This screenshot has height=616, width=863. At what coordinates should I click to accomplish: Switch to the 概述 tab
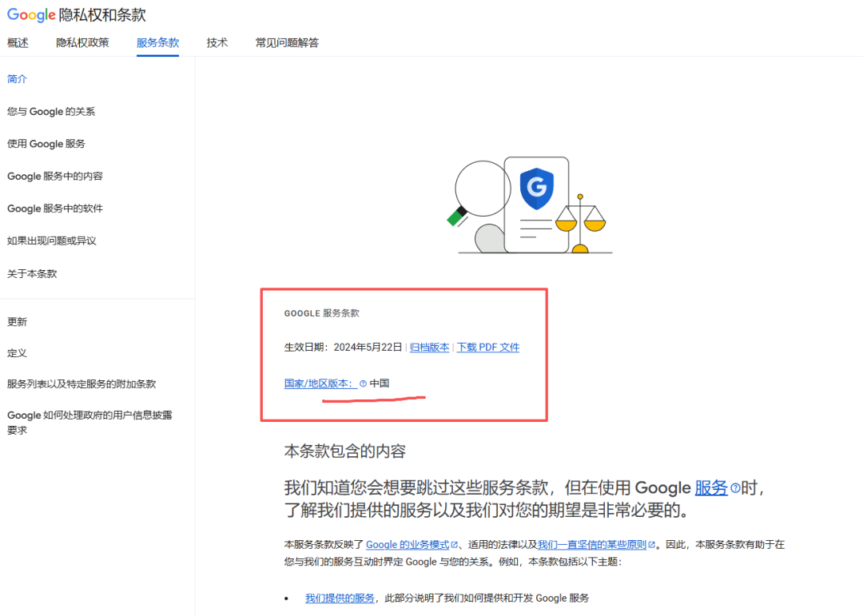click(17, 42)
